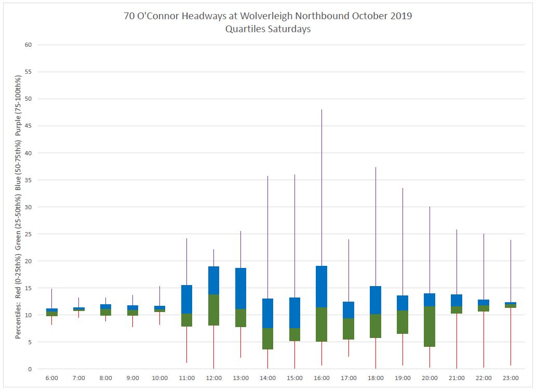Image resolution: width=536 pixels, height=392 pixels.
Task: Select the green box at 14:00
Action: click(267, 339)
